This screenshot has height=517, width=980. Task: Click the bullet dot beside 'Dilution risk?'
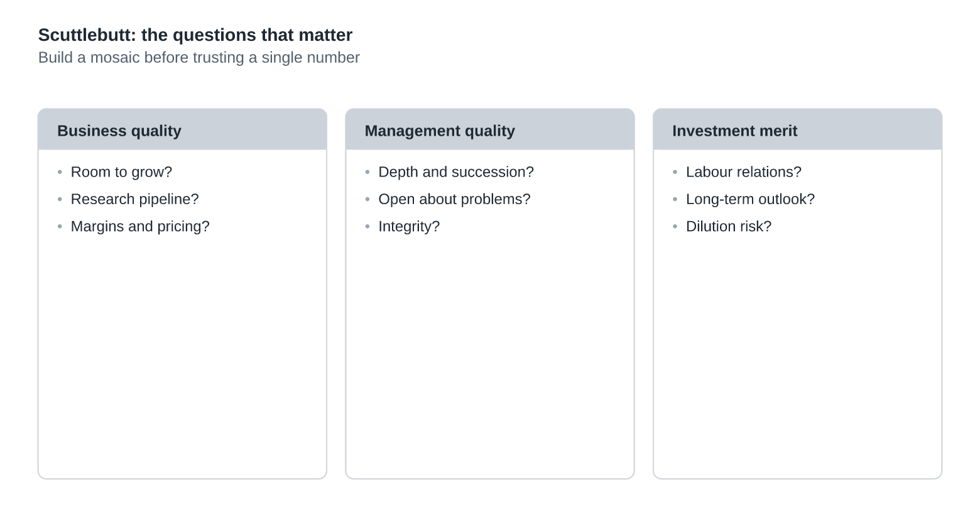point(675,226)
